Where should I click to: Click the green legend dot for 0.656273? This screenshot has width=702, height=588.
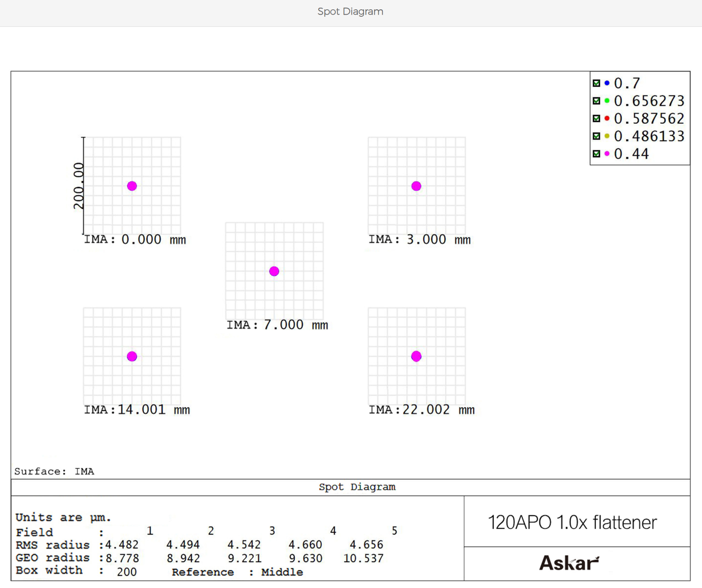click(x=607, y=101)
